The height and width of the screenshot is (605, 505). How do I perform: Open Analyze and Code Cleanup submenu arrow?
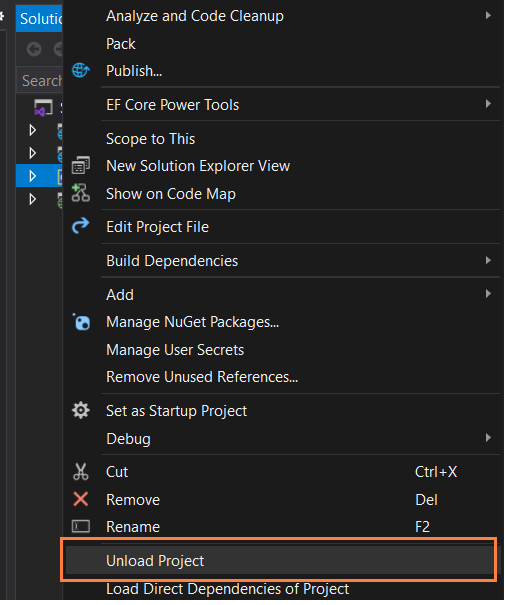pyautogui.click(x=488, y=15)
